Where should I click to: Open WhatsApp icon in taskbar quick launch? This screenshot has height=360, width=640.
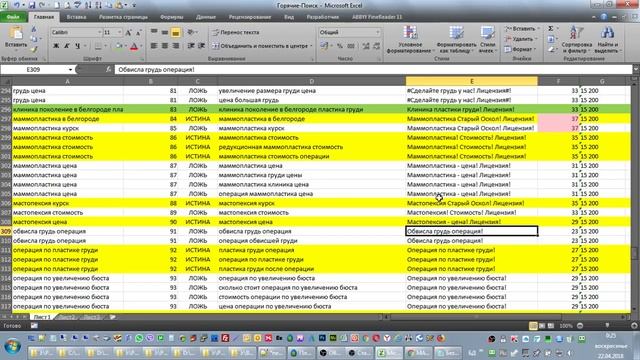coord(139,338)
